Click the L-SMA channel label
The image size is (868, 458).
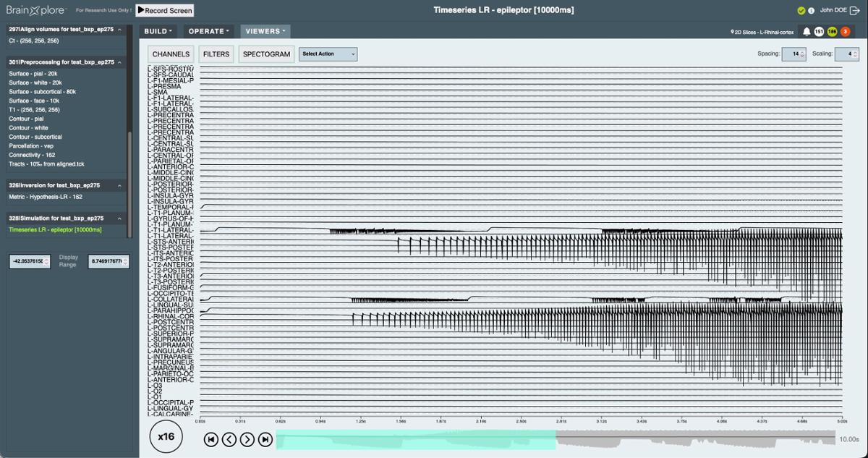158,92
